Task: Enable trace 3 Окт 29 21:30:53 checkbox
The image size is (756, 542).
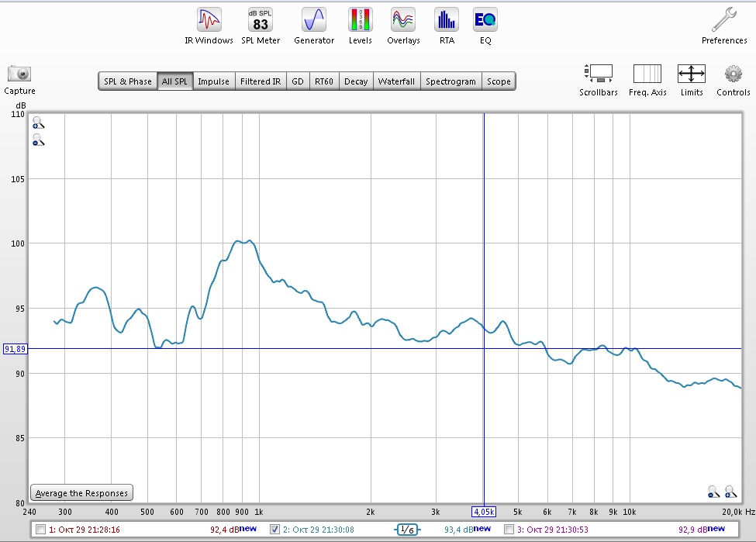Action: pyautogui.click(x=509, y=530)
